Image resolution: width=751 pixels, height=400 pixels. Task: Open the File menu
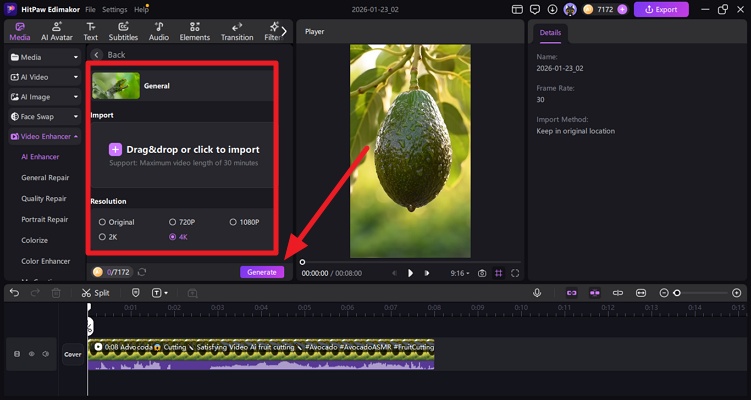90,10
